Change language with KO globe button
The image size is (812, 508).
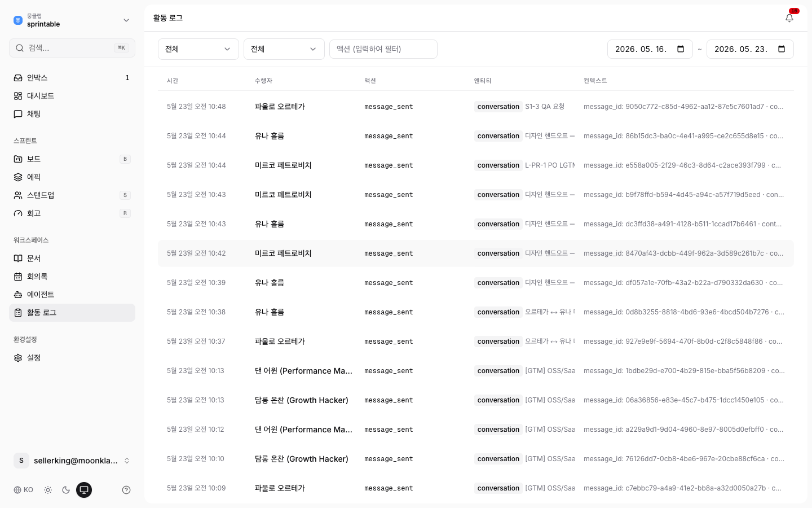(24, 490)
